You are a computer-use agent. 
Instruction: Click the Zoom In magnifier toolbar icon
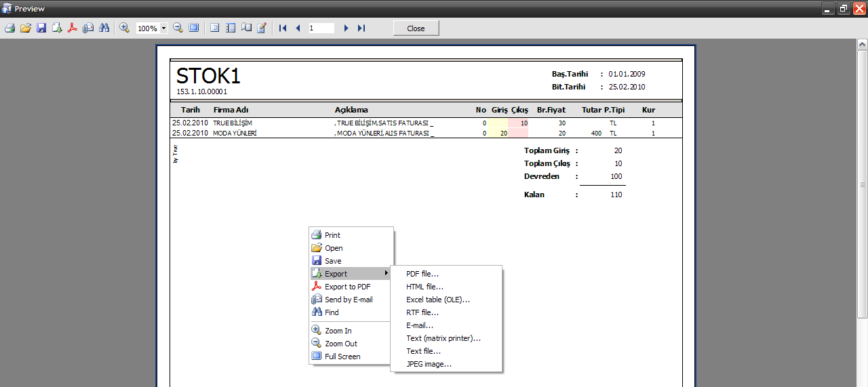point(125,28)
